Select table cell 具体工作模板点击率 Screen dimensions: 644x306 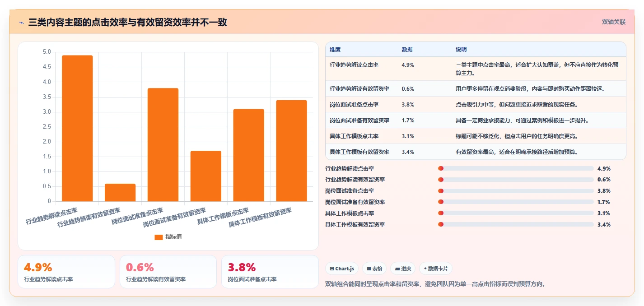click(x=354, y=136)
